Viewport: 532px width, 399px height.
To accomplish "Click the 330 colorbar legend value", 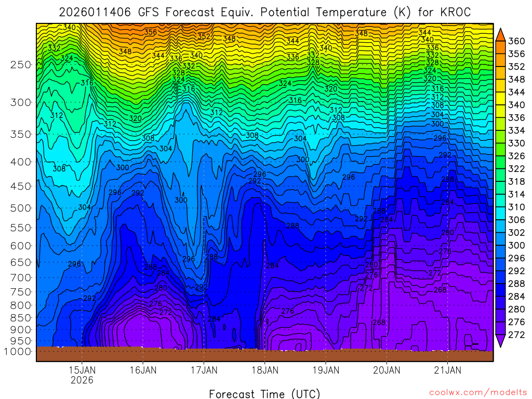I will [516, 143].
